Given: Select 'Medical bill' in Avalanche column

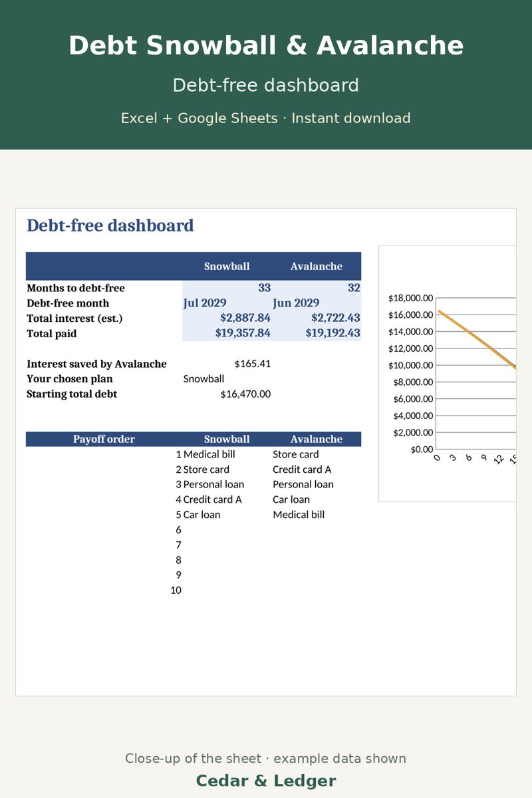Looking at the screenshot, I should tap(299, 515).
